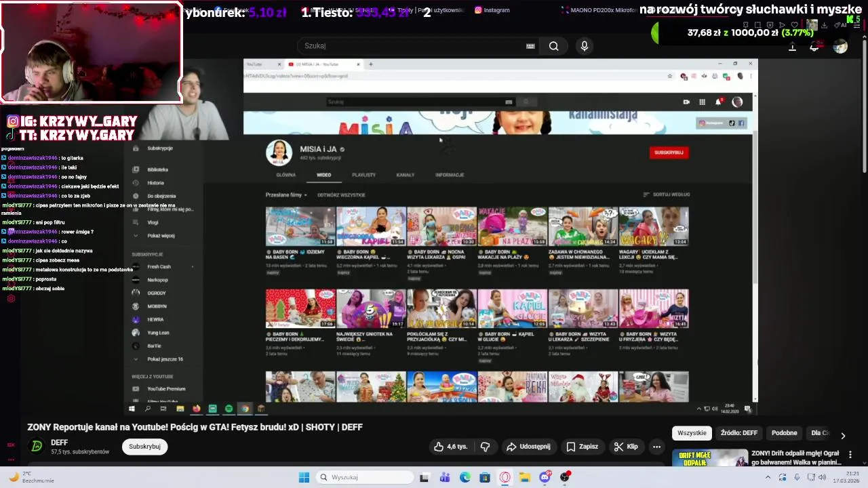The height and width of the screenshot is (488, 868).
Task: Click the bookmark star in inner Chrome address bar
Action: (x=670, y=76)
